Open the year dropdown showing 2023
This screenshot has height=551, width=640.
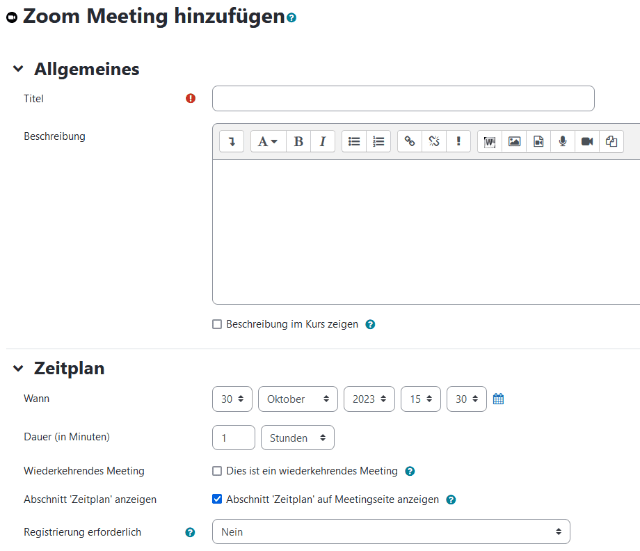click(369, 399)
